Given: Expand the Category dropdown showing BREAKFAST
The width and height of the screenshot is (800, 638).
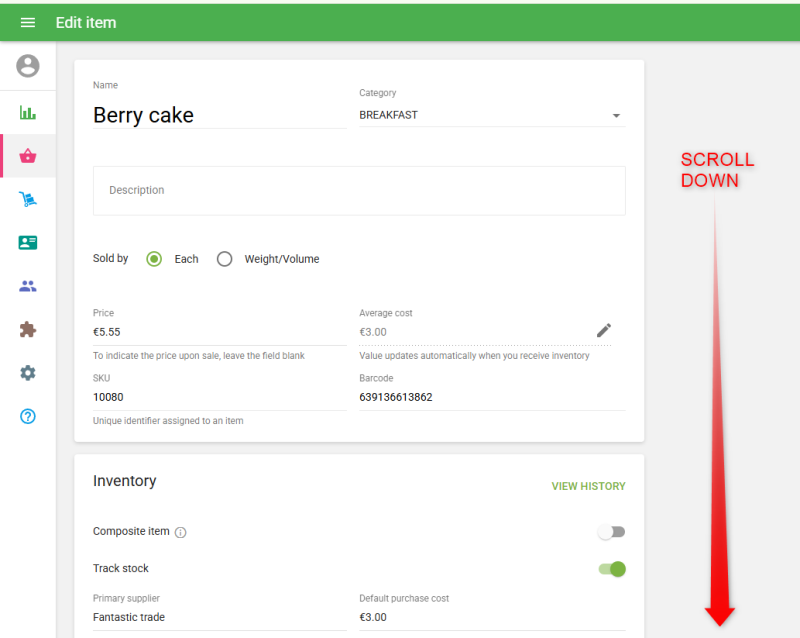Looking at the screenshot, I should pos(491,115).
